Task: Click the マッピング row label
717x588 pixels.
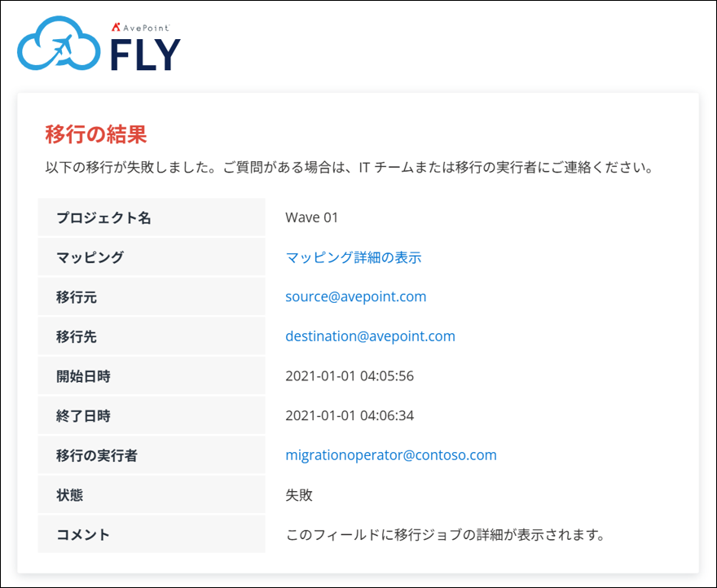Action: [x=90, y=257]
